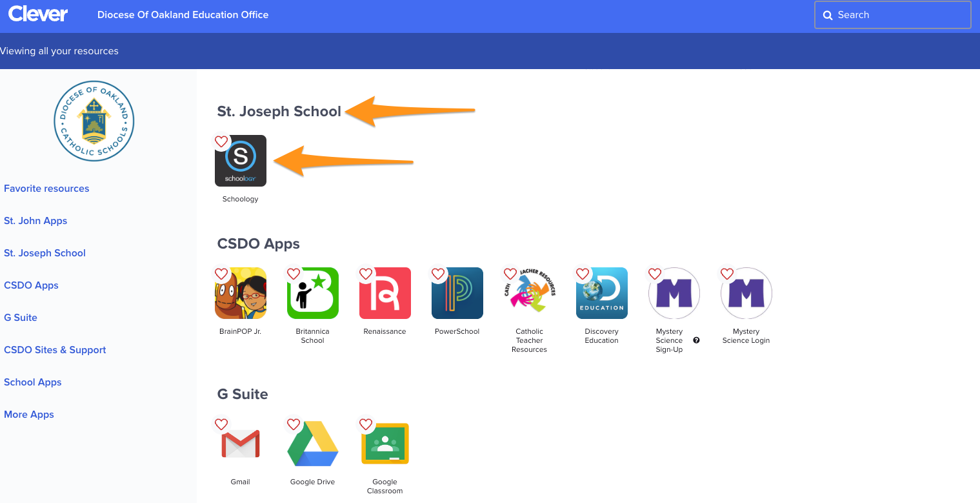Jump to CSDO Apps sidebar link

(31, 285)
